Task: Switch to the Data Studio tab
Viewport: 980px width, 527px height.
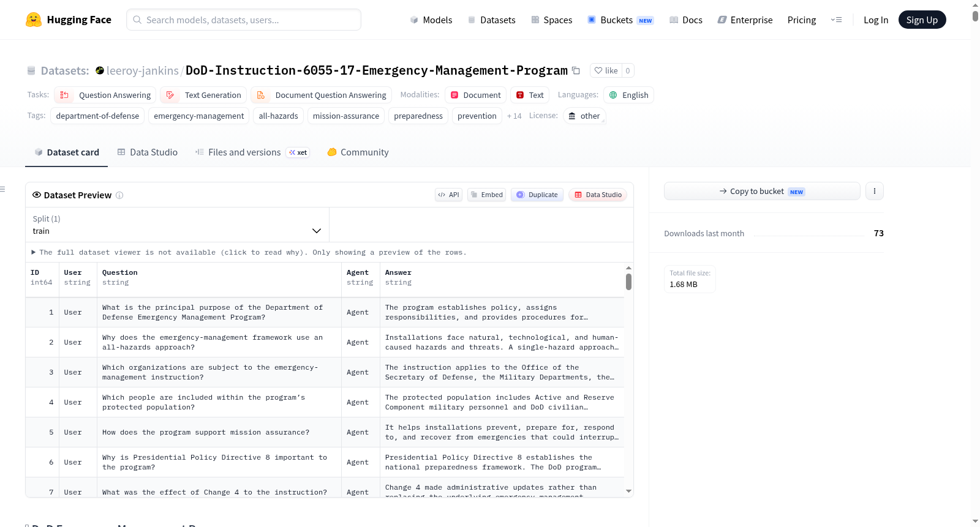Action: [148, 152]
